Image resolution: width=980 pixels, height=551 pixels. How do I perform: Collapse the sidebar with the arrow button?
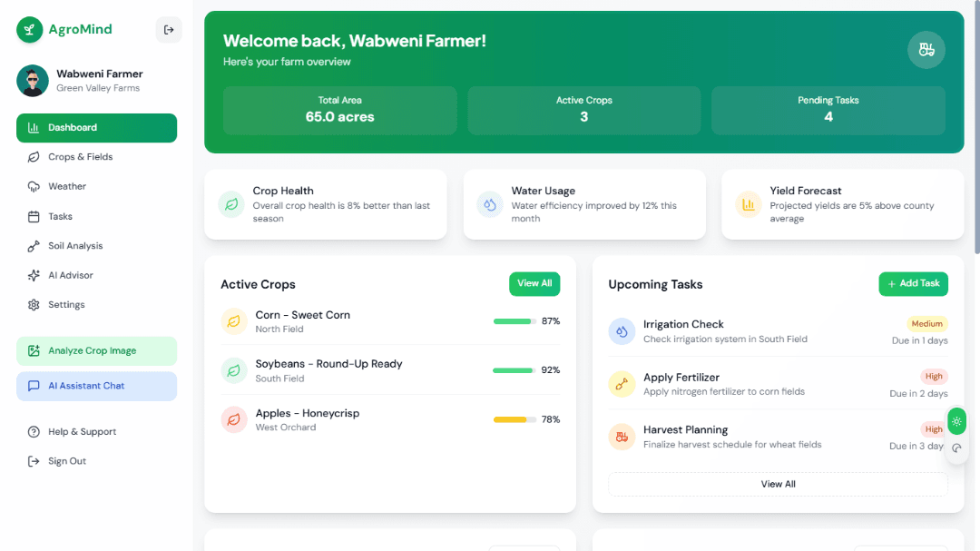[169, 29]
